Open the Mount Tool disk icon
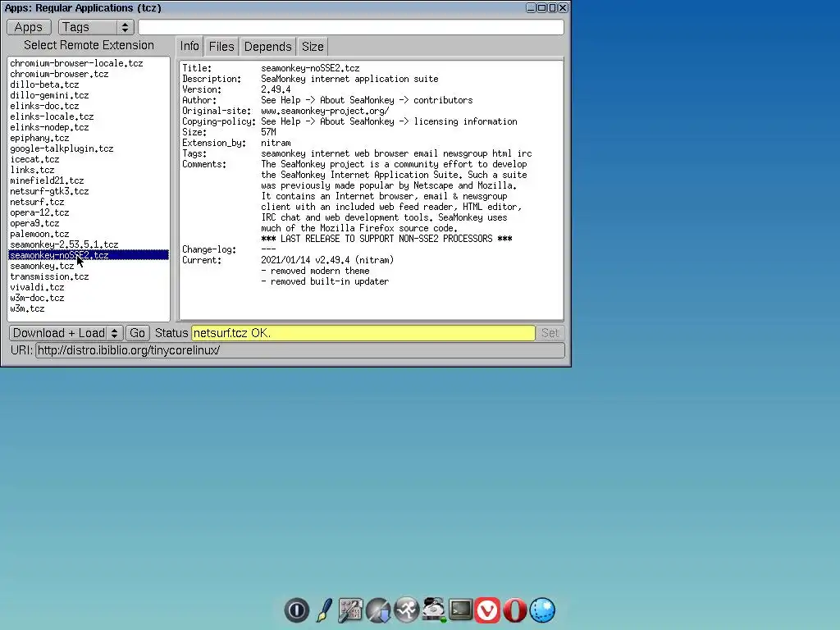840x630 pixels. 433,610
